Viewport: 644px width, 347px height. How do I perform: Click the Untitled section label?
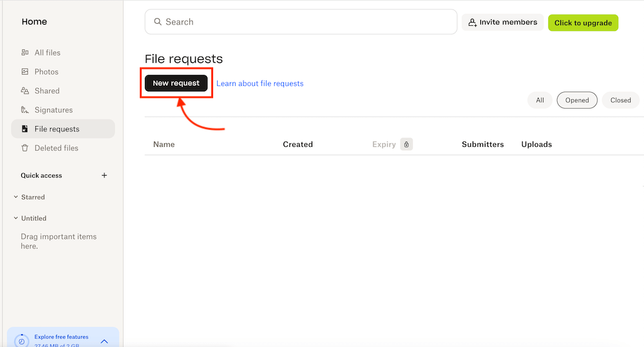[33, 218]
